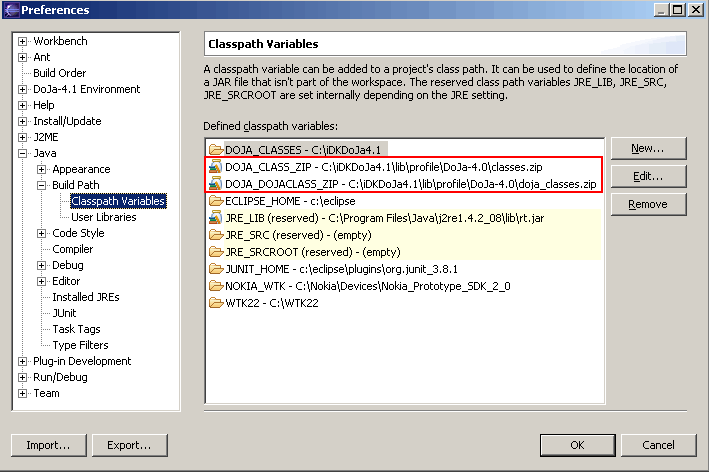
Task: Select the Plug-in Development tree item
Action: point(82,361)
